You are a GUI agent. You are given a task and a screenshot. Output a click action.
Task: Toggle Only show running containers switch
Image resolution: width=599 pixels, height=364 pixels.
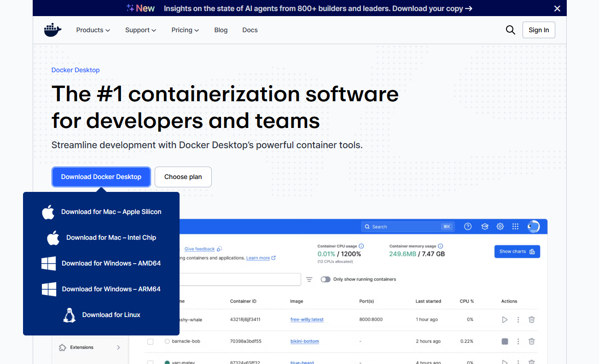click(x=326, y=279)
